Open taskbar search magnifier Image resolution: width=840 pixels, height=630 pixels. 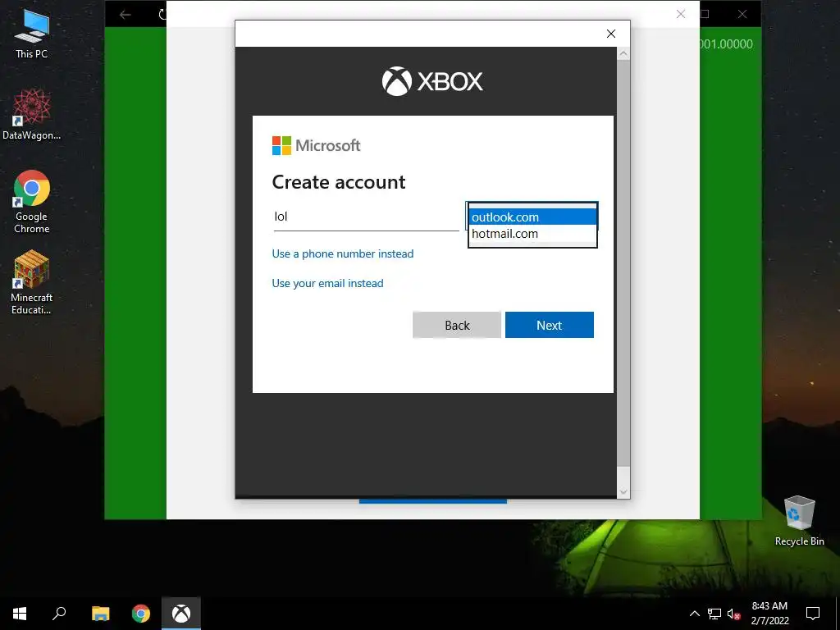pos(59,614)
